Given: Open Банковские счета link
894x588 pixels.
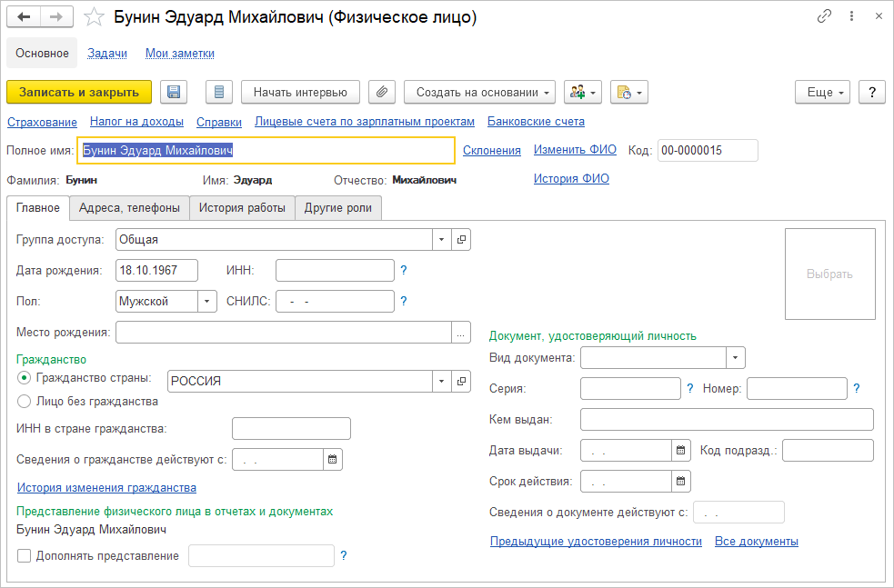Looking at the screenshot, I should tap(536, 121).
